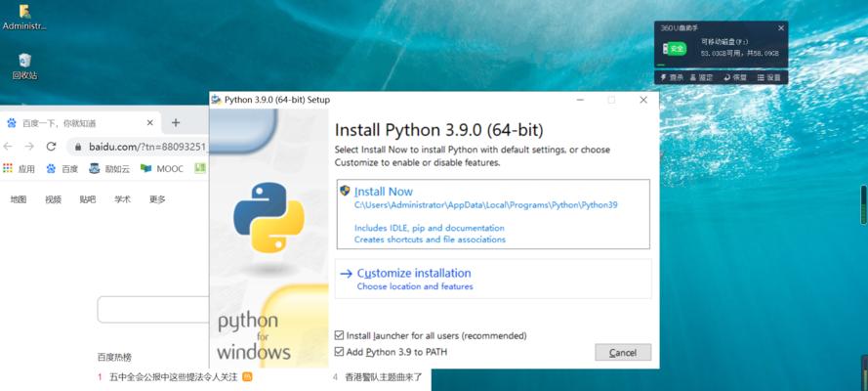This screenshot has height=391, width=868.
Task: Close the Baidu browser tab
Action: 150,123
